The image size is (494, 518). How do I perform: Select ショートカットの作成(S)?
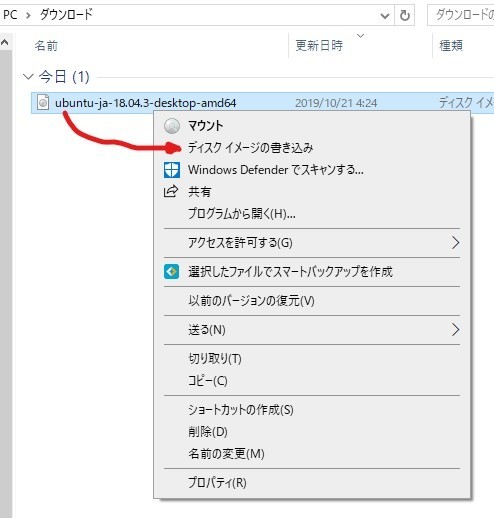[x=312, y=410]
